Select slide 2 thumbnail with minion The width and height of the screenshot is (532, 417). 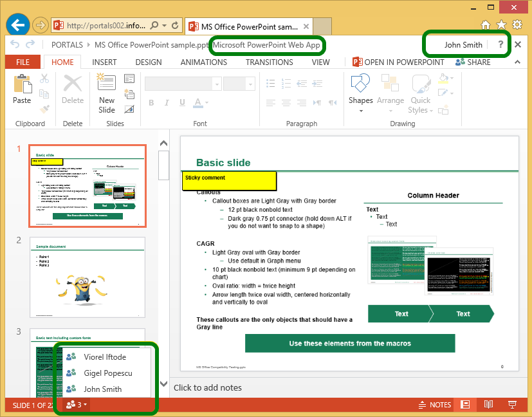pos(87,277)
